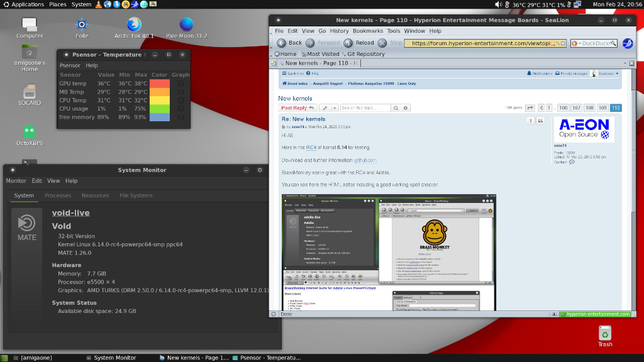Open the search engine selector dropdown
644x362 pixels.
(576, 43)
